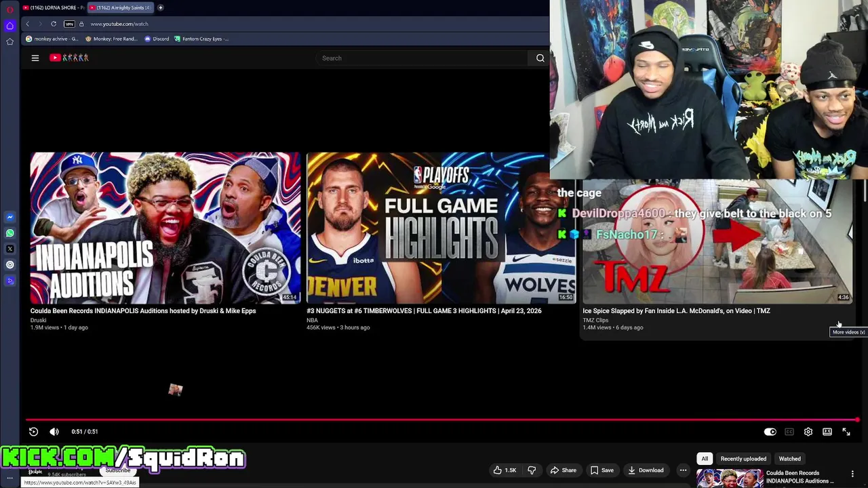The image size is (868, 488).
Task: Play the Ice Spice TMZ suggested video
Action: pos(717,242)
